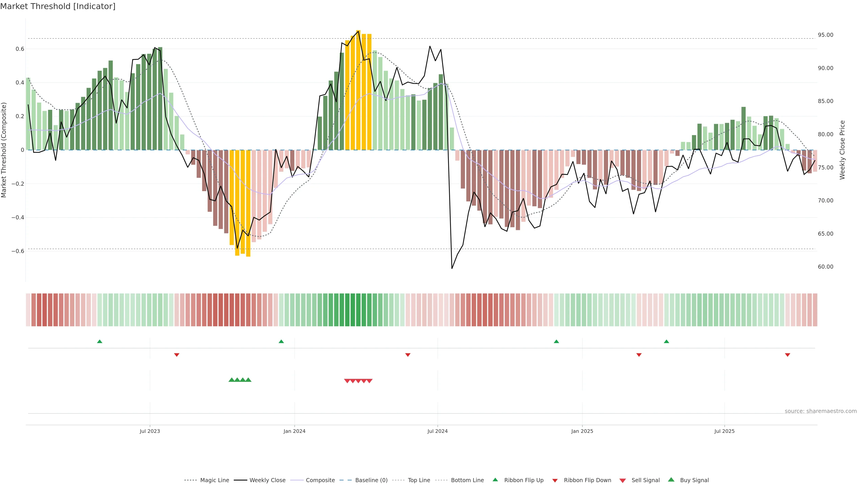Click ribbon flip up marker before Jan 2025
Screen dimensions: 868x488
556,342
